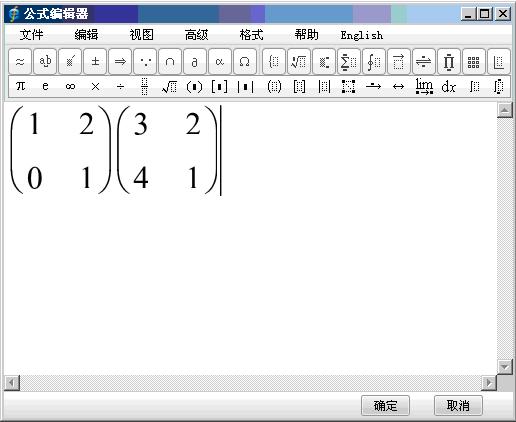Image resolution: width=516 pixels, height=422 pixels.
Task: Insert the pi symbol
Action: (20, 87)
